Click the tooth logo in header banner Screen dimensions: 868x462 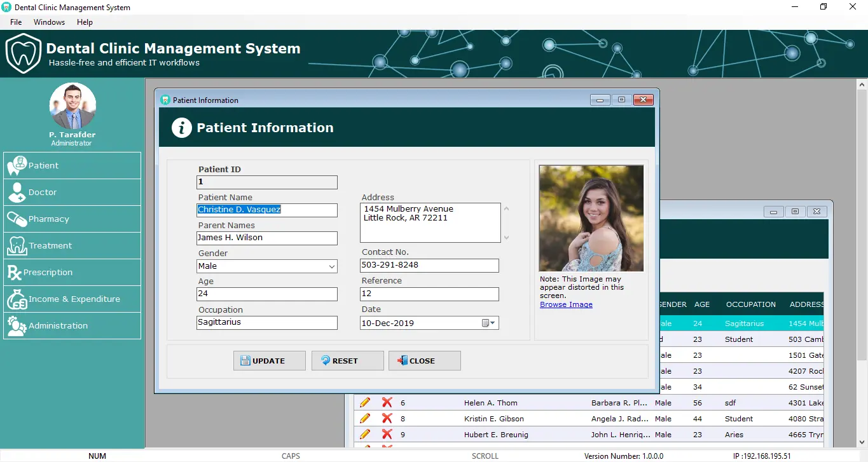(x=24, y=53)
